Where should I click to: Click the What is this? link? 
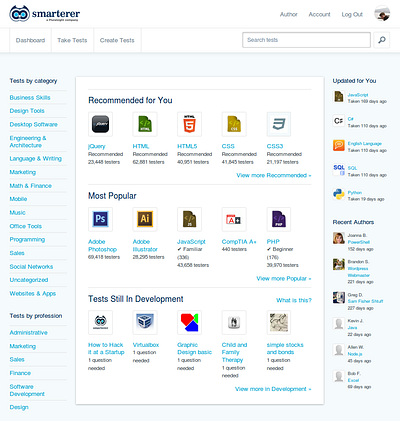pyautogui.click(x=294, y=300)
